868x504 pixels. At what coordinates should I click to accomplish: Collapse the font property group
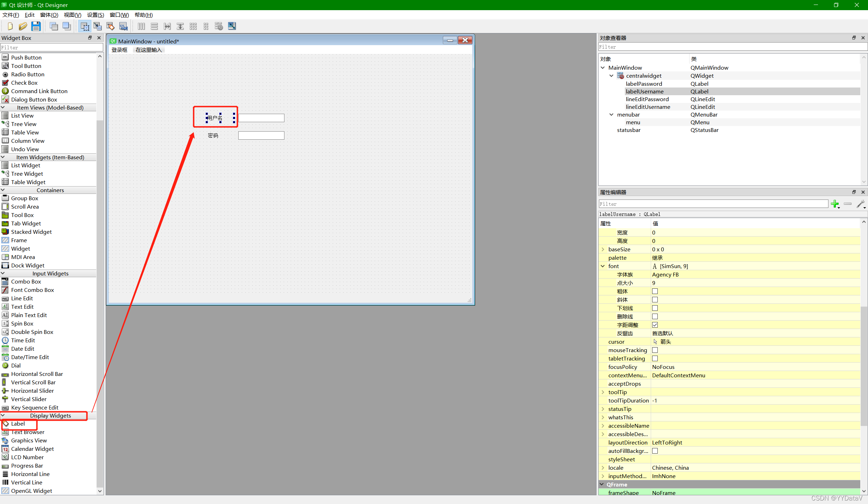[603, 266]
